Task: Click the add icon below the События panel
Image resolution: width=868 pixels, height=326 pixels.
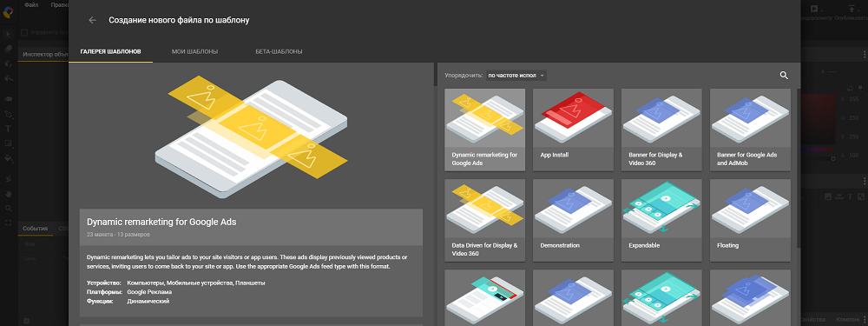Action: click(x=27, y=321)
